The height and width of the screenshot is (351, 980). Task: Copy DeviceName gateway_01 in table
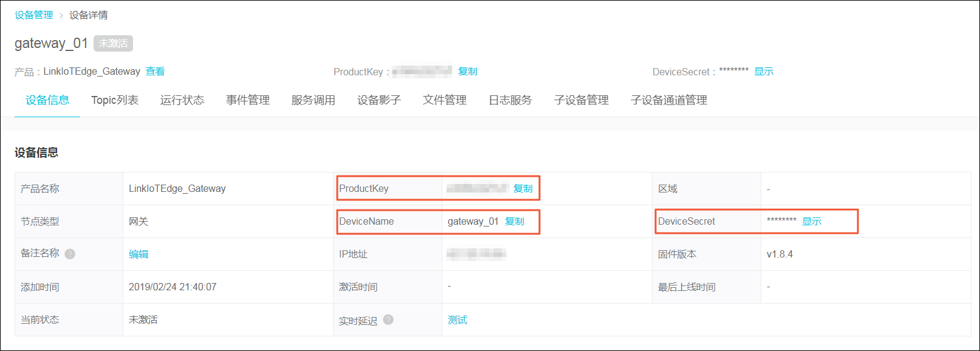[x=515, y=221]
